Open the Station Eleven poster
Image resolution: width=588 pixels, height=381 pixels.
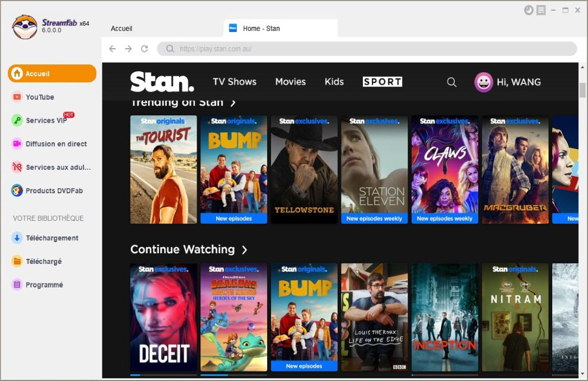click(374, 169)
